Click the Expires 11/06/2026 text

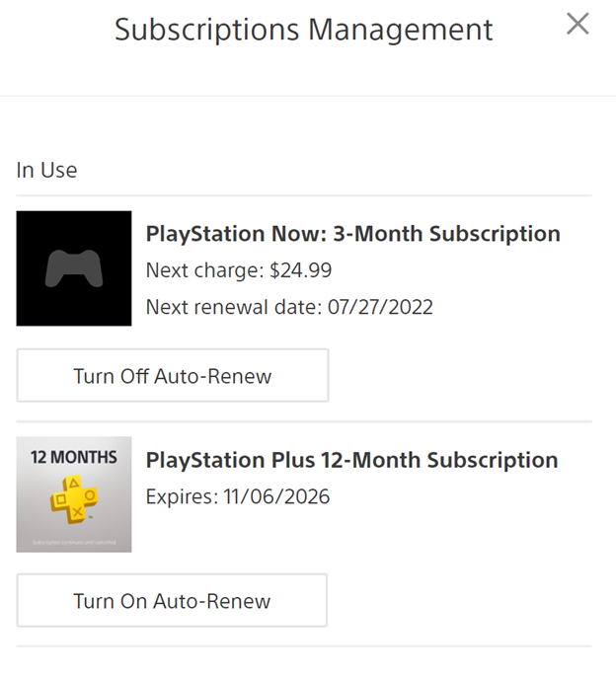[x=238, y=496]
